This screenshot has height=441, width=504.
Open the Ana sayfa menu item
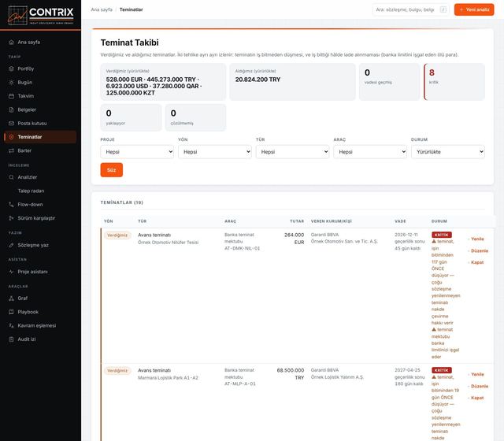pos(40,42)
